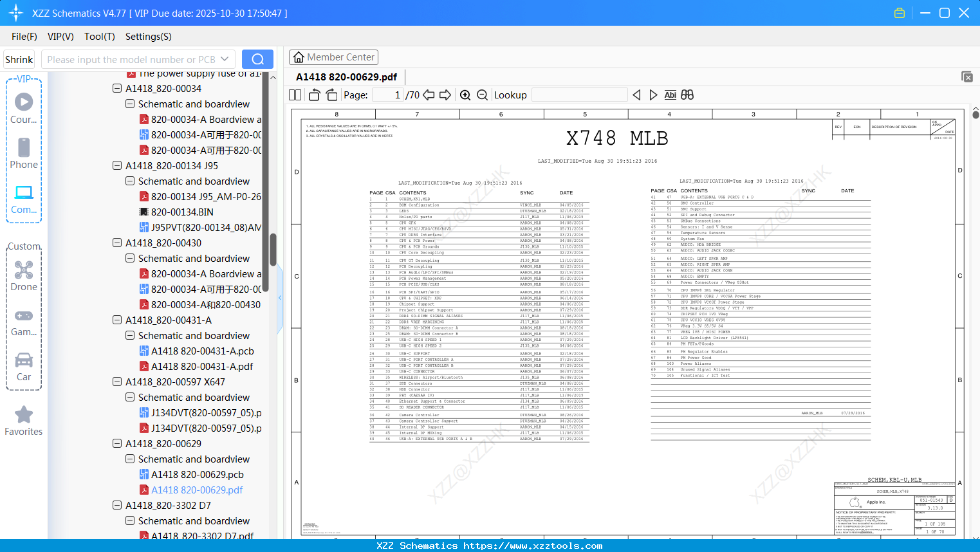Find previous lookup match
The height and width of the screenshot is (552, 980).
pyautogui.click(x=636, y=95)
